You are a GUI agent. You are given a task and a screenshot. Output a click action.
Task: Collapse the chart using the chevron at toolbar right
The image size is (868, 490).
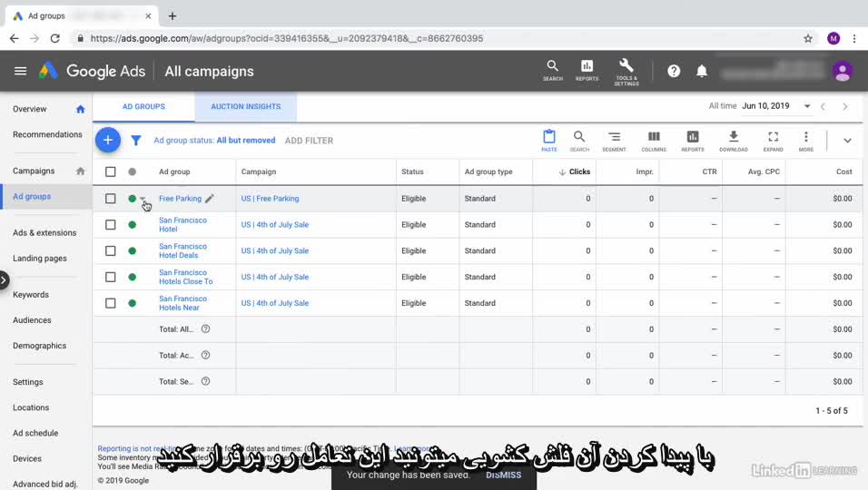coord(847,141)
